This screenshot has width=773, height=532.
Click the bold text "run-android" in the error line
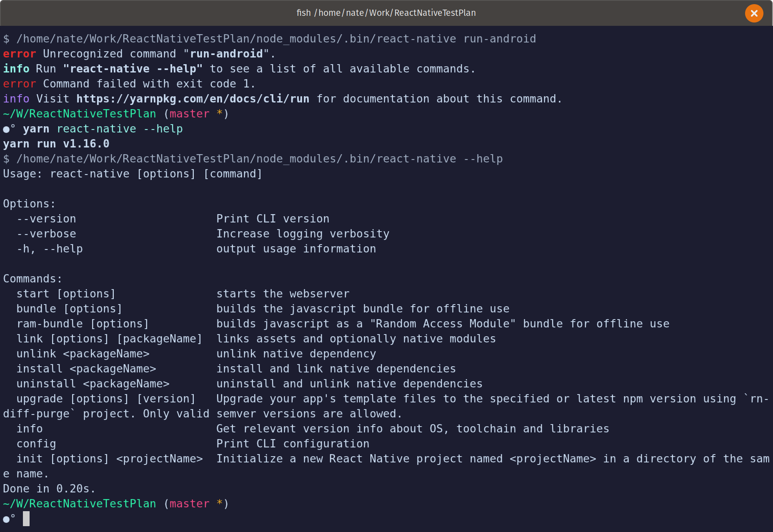(226, 54)
